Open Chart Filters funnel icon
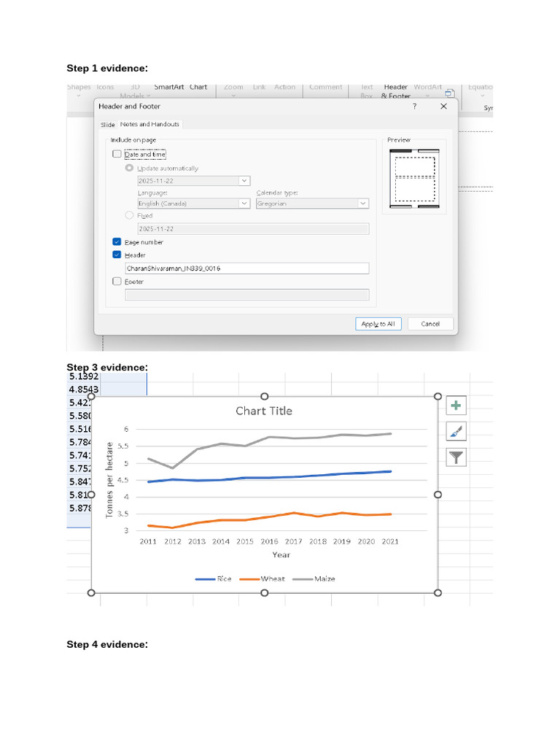Screen dimensions: 560x747 456,457
